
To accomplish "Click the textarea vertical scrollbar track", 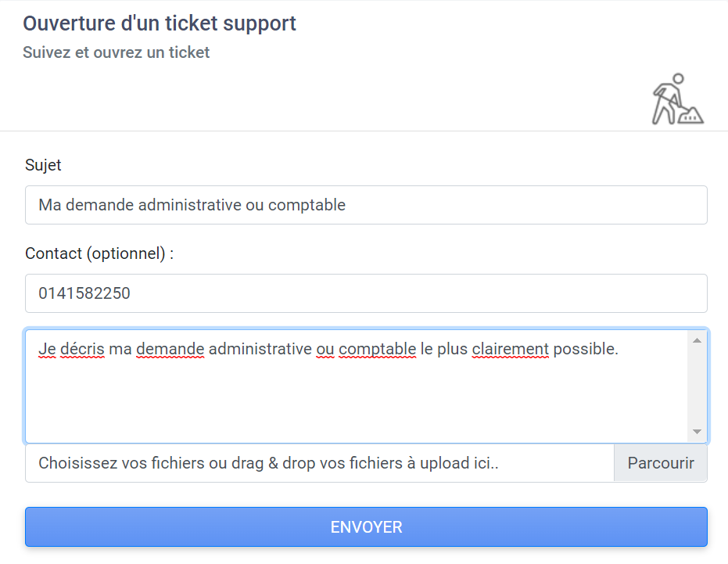I will pos(697,386).
